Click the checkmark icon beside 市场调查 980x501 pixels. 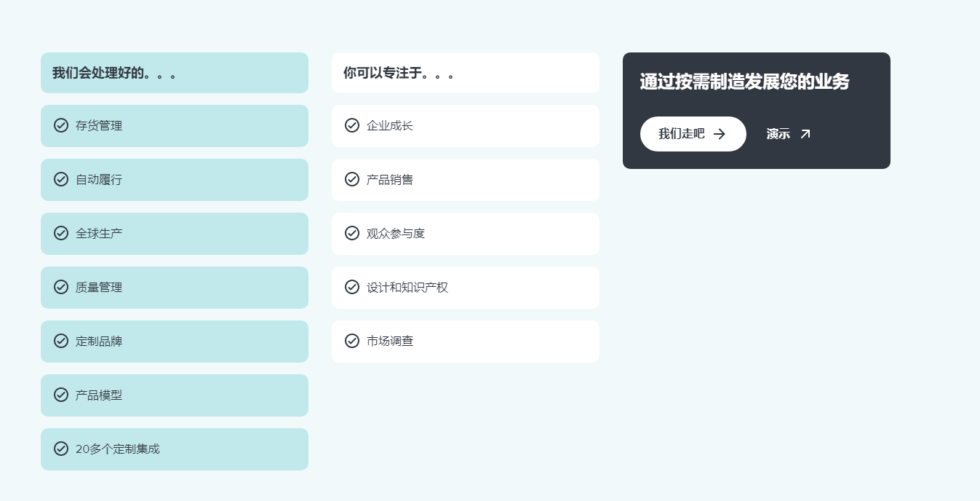(352, 341)
